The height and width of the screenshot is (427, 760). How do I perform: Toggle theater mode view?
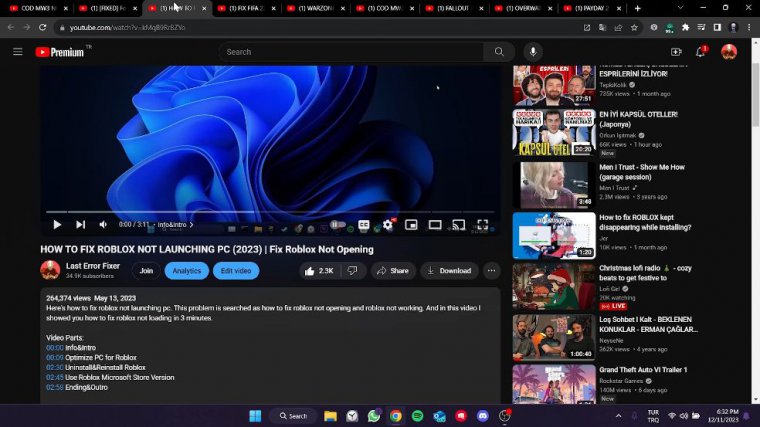[435, 225]
